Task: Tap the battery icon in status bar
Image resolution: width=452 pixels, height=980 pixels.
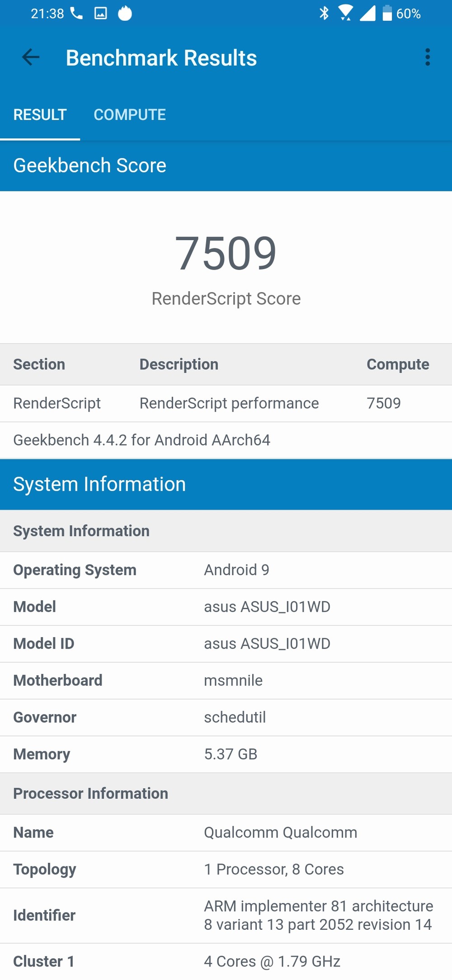Action: coord(387,13)
